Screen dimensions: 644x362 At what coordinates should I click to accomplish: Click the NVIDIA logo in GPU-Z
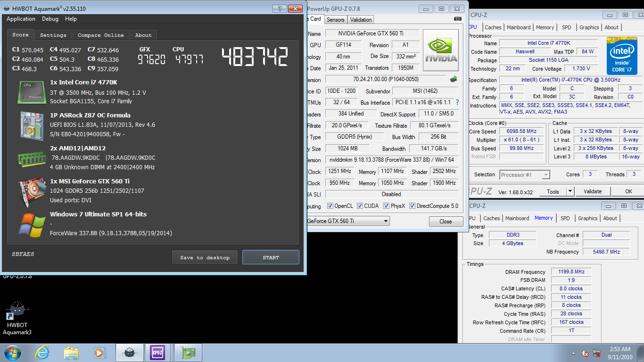(x=441, y=50)
